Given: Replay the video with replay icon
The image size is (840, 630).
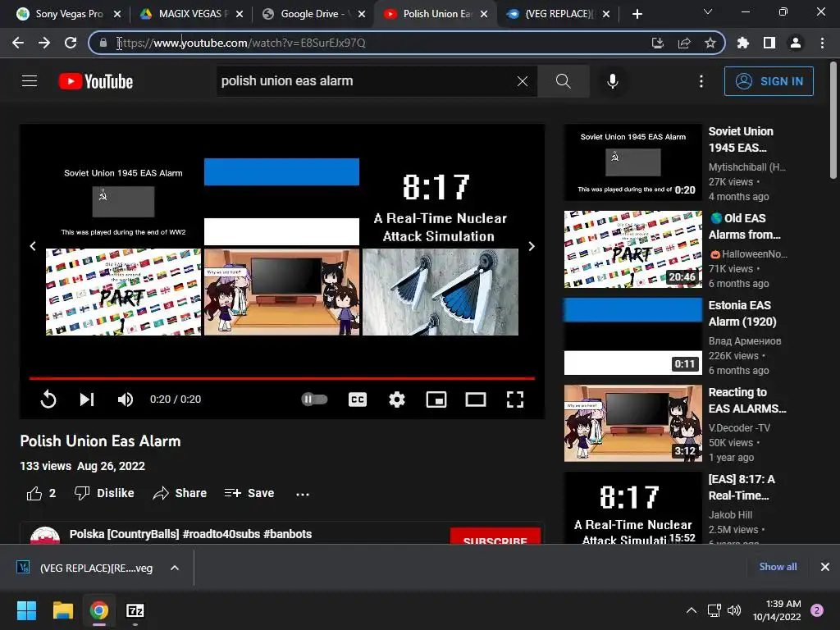Looking at the screenshot, I should (48, 399).
